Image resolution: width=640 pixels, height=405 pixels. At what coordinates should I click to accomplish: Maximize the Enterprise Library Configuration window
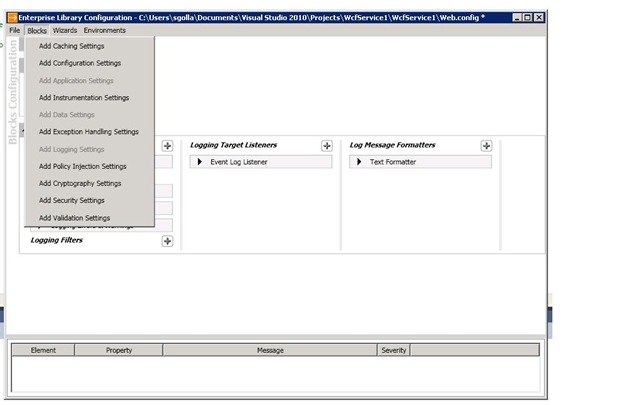coord(527,17)
